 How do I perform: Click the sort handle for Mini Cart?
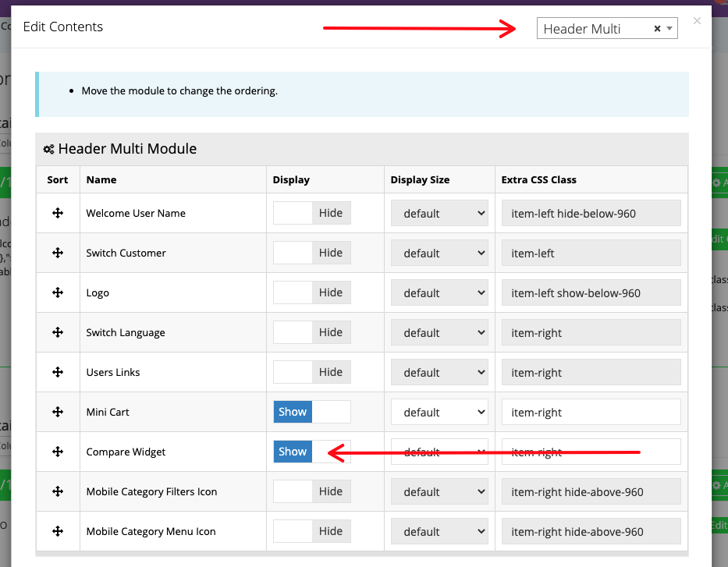click(58, 412)
